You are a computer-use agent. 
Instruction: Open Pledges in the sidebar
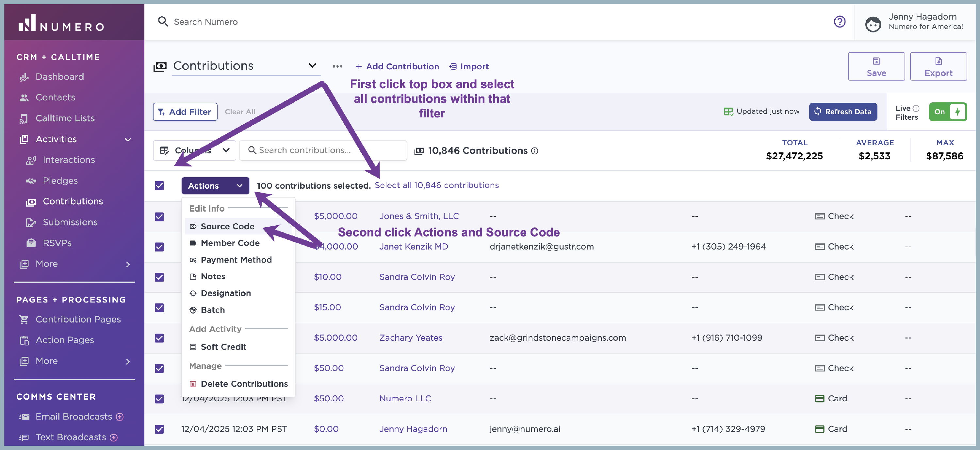coord(60,181)
